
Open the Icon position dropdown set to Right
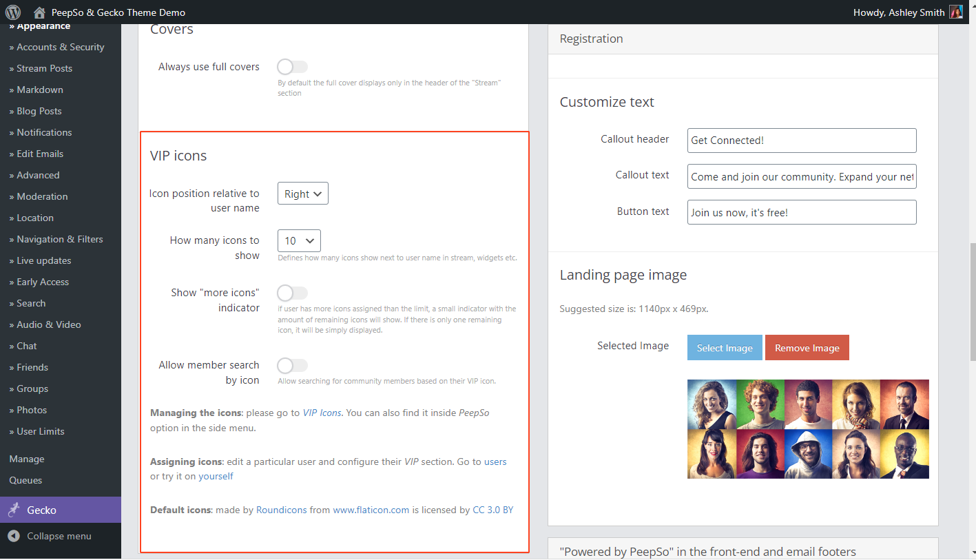(x=303, y=194)
